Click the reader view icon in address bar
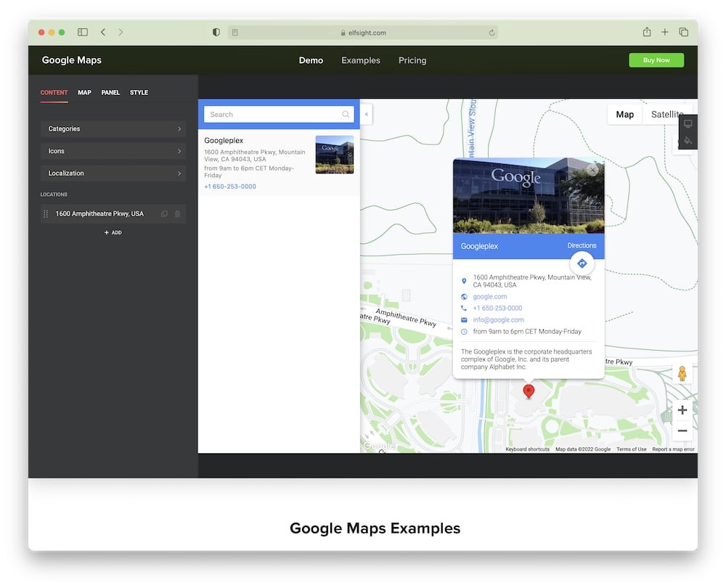The height and width of the screenshot is (588, 726). pos(235,33)
